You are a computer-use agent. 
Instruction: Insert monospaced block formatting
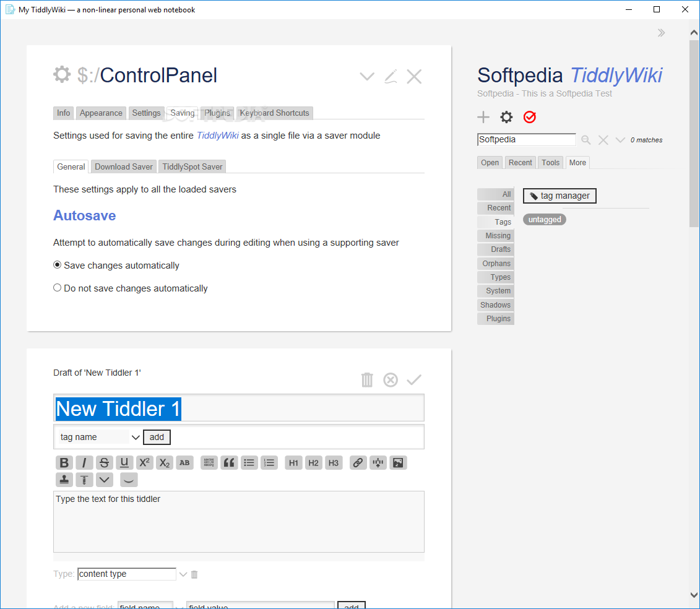point(209,462)
